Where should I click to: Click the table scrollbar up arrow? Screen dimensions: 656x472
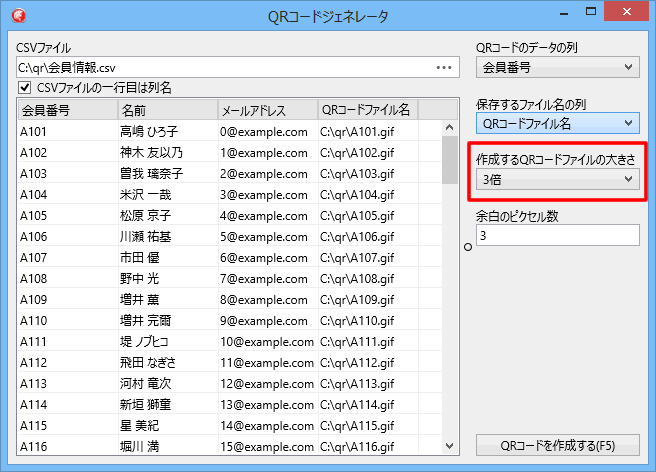(449, 128)
